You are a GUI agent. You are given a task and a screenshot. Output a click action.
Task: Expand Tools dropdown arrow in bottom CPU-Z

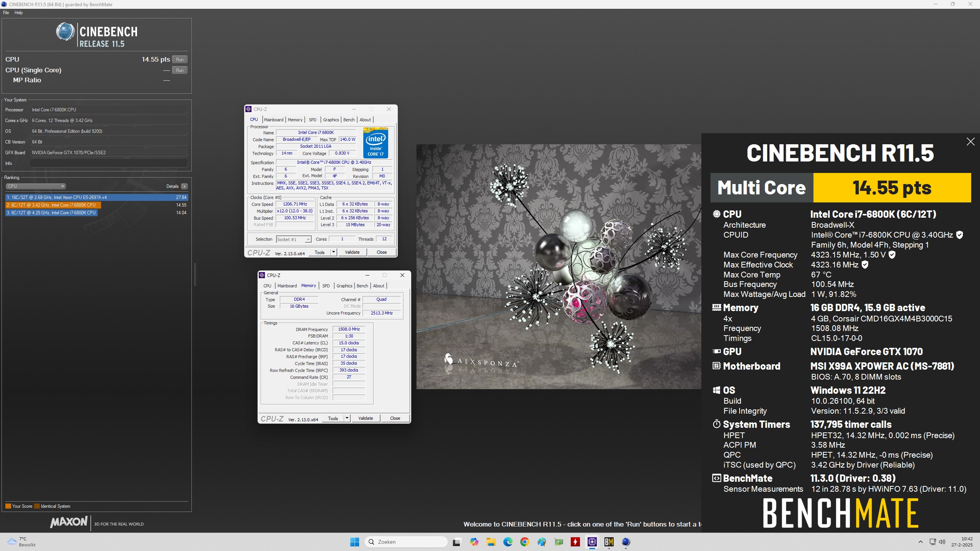click(347, 418)
